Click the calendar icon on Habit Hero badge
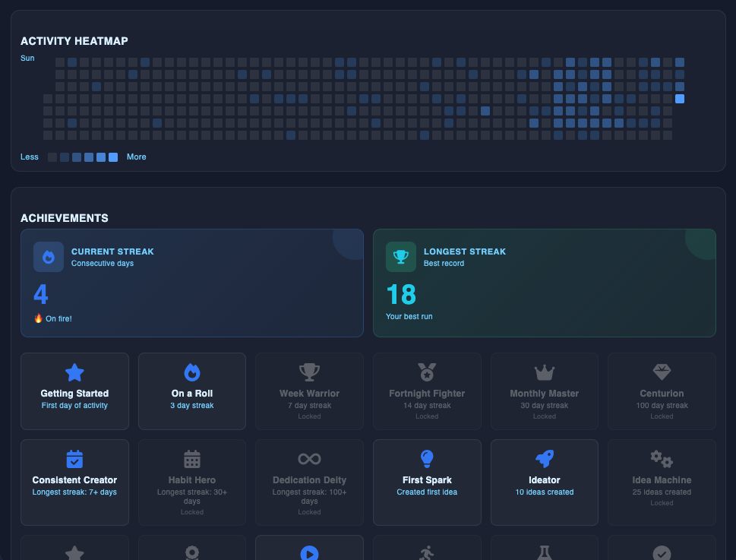The image size is (736, 560). coord(191,458)
